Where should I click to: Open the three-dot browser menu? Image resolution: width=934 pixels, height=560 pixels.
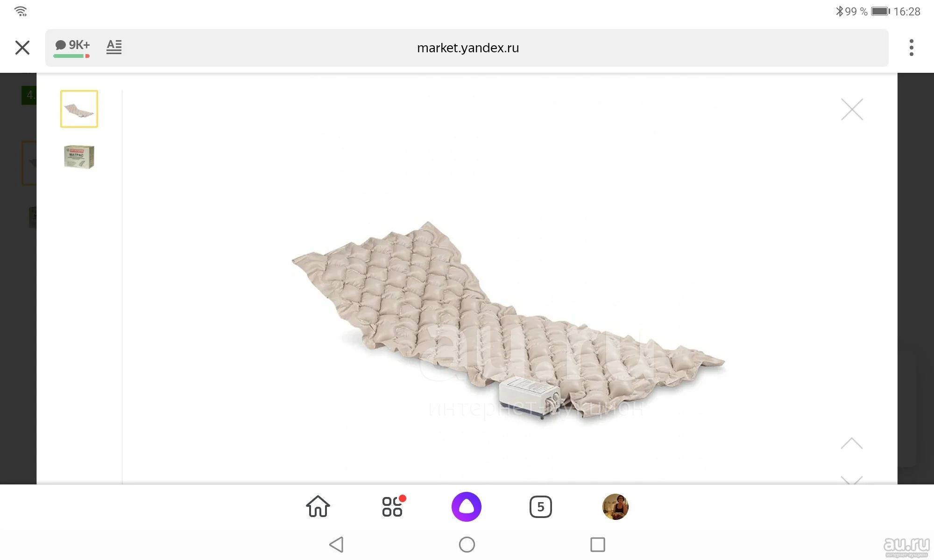pos(911,48)
